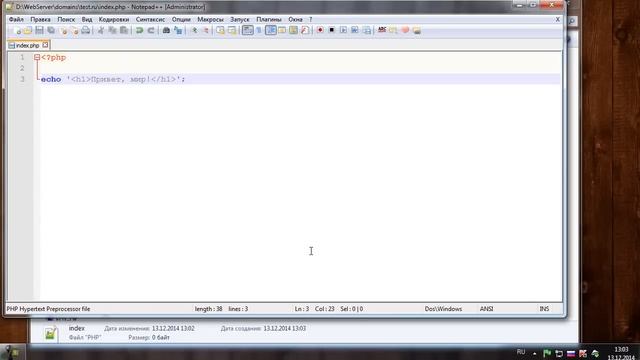Toggle Show All Characters pilcrow icon
Screen dimensions: 640x360
[x=259, y=31]
